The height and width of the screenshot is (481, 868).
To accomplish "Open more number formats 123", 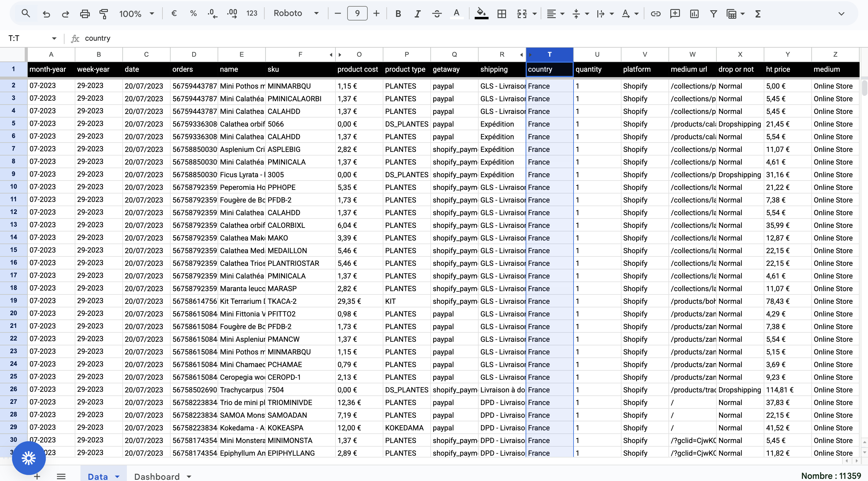I will (x=252, y=14).
